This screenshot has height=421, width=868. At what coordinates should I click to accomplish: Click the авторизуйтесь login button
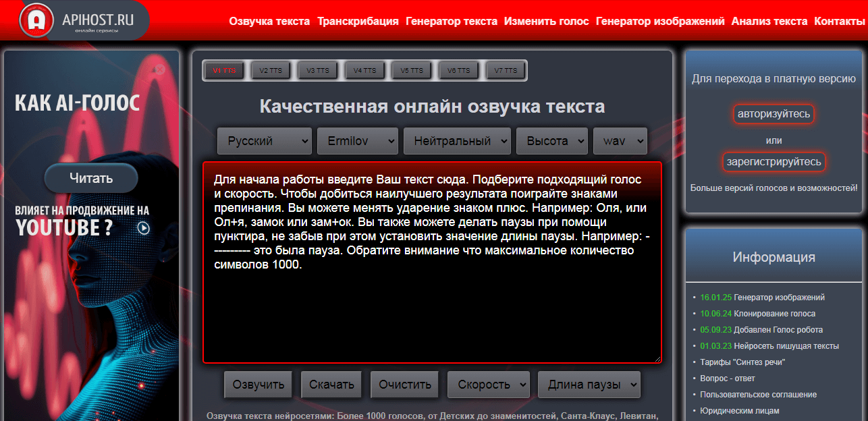click(x=774, y=114)
